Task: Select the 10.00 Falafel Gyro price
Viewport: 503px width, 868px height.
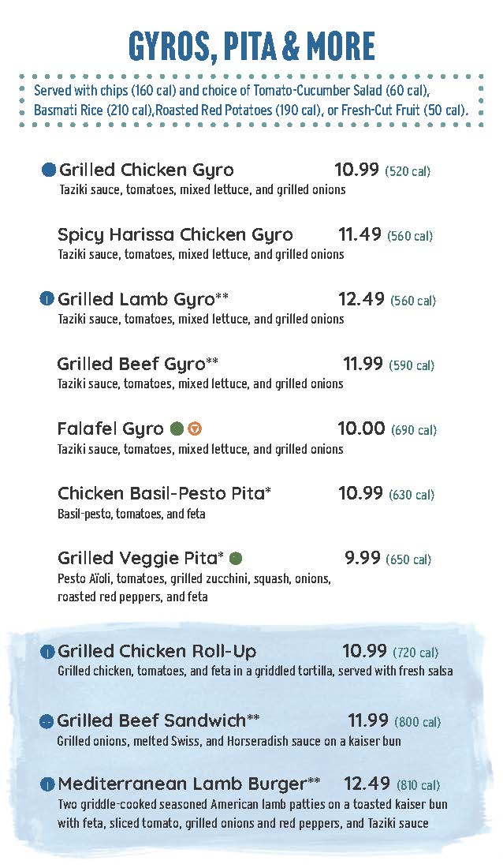Action: [x=361, y=428]
